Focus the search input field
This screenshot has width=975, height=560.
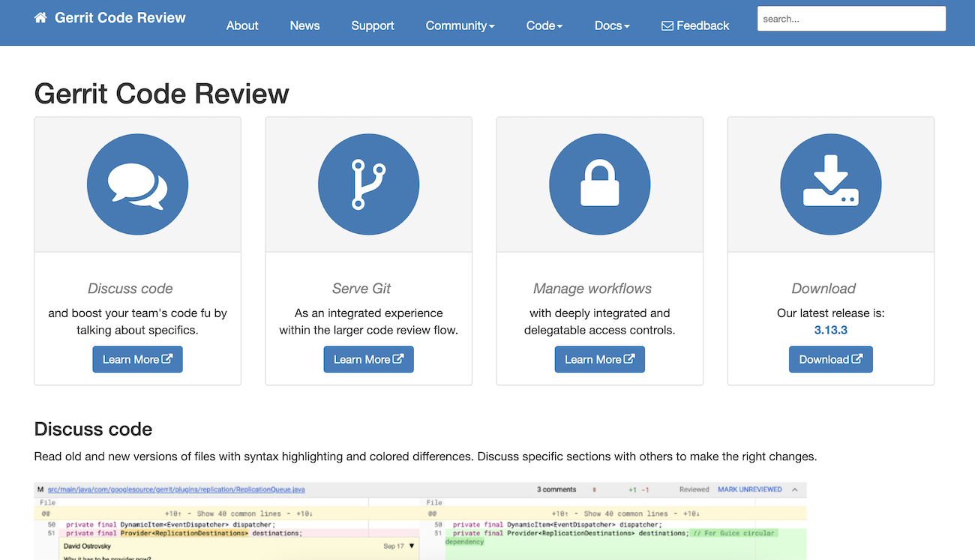[851, 19]
